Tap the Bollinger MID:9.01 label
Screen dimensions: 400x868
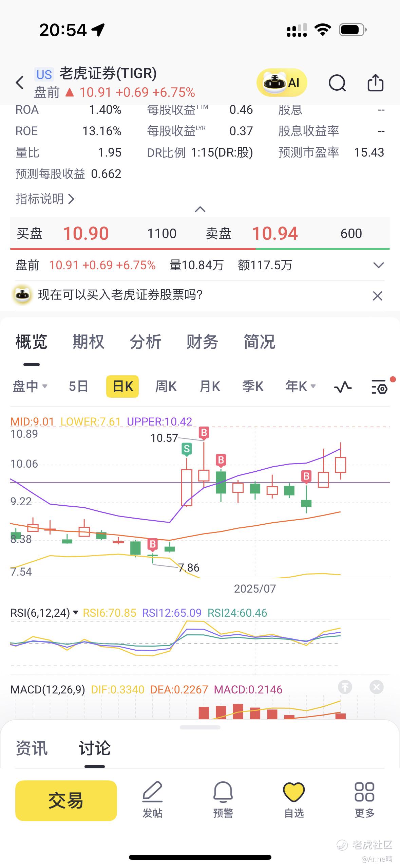(32, 421)
